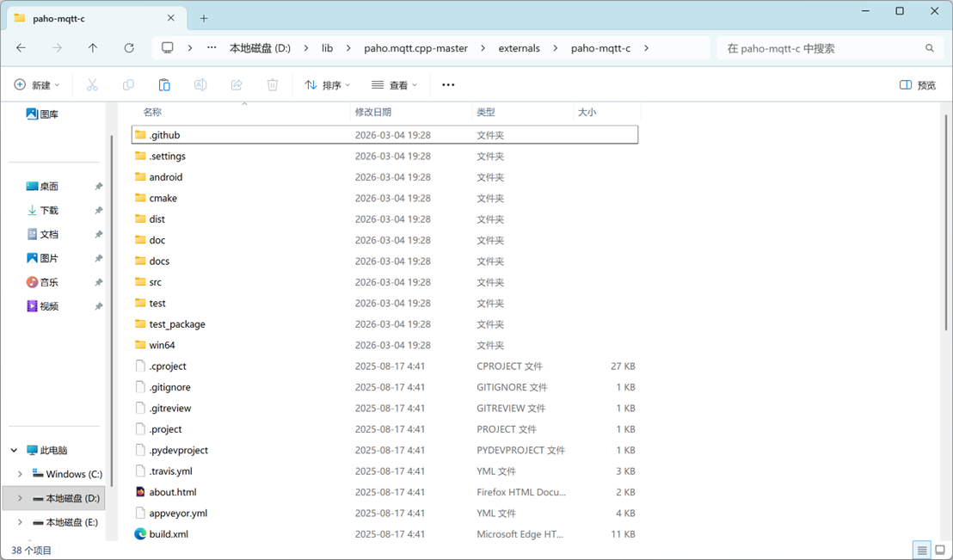Expand the Local Disk (E:) node
Image resolution: width=953 pixels, height=560 pixels.
pos(20,522)
